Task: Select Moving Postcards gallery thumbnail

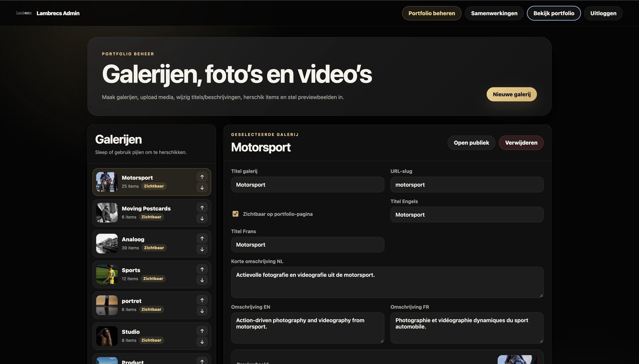Action: pos(107,212)
